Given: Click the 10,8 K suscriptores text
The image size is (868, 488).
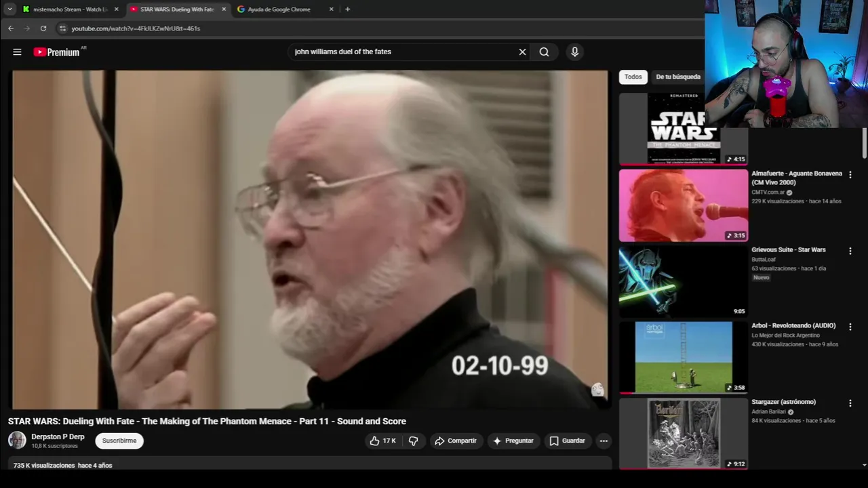Looking at the screenshot, I should 54,446.
